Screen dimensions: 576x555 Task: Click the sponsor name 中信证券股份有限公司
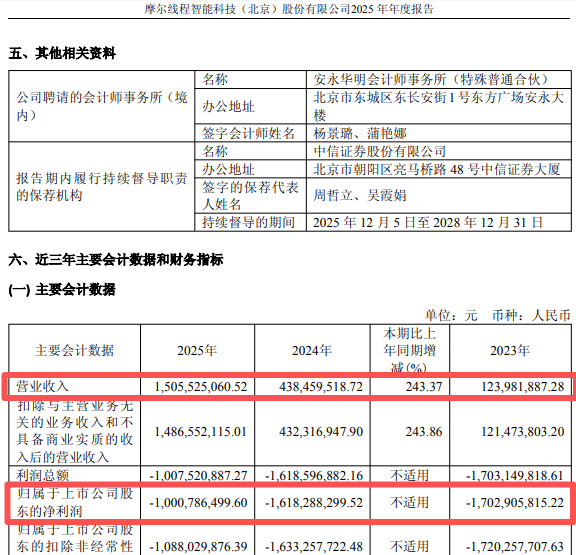coord(379,151)
